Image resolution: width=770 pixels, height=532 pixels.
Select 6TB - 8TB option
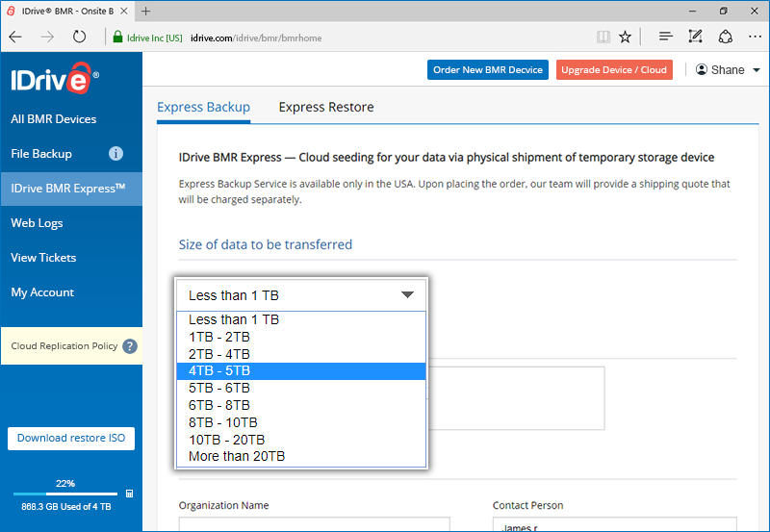(301, 405)
